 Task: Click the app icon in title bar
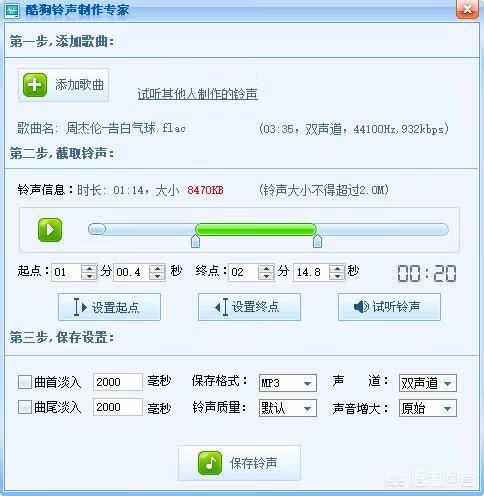tap(11, 10)
